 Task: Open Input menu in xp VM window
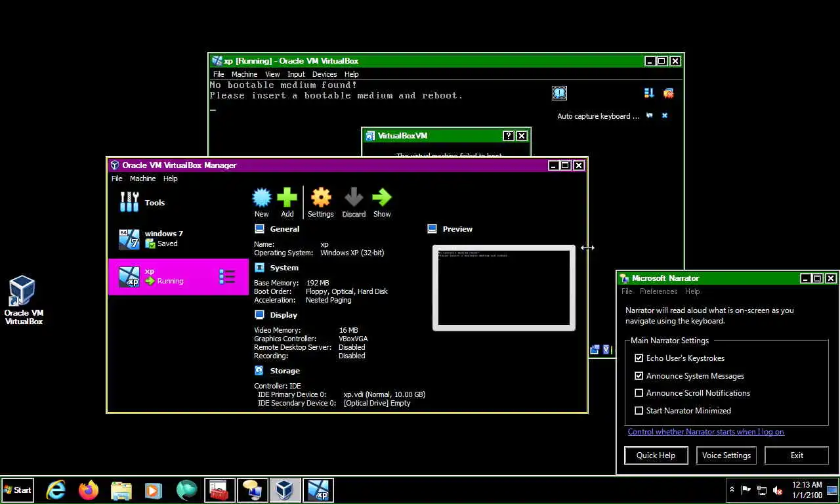[x=296, y=74]
